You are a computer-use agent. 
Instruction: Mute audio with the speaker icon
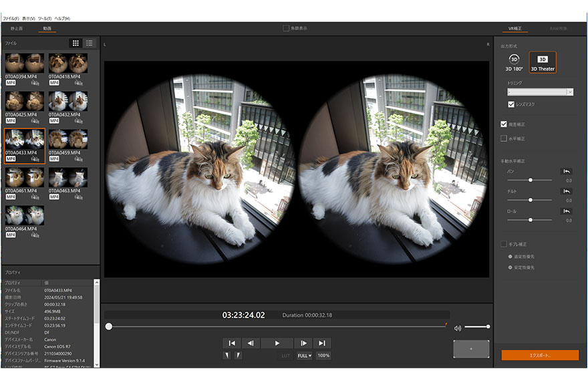(x=458, y=328)
